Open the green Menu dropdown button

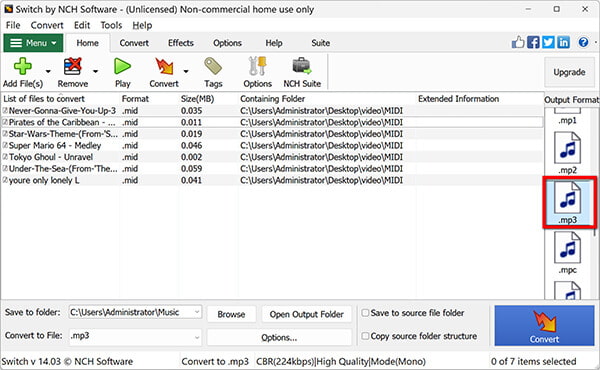[x=33, y=43]
